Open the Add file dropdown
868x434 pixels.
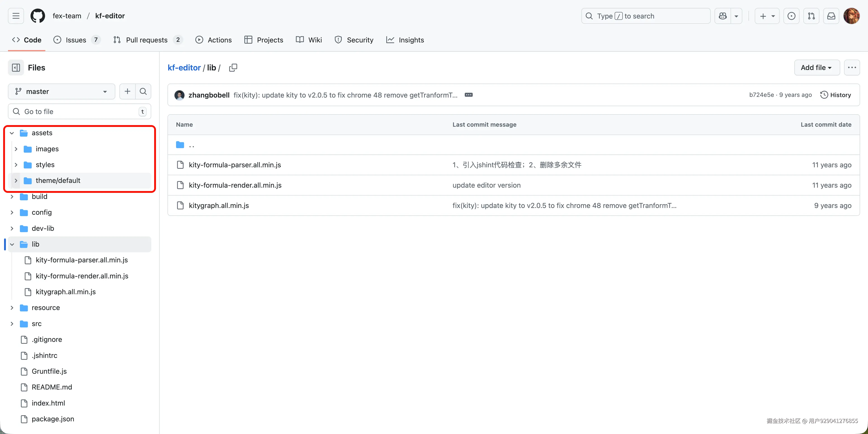[816, 68]
